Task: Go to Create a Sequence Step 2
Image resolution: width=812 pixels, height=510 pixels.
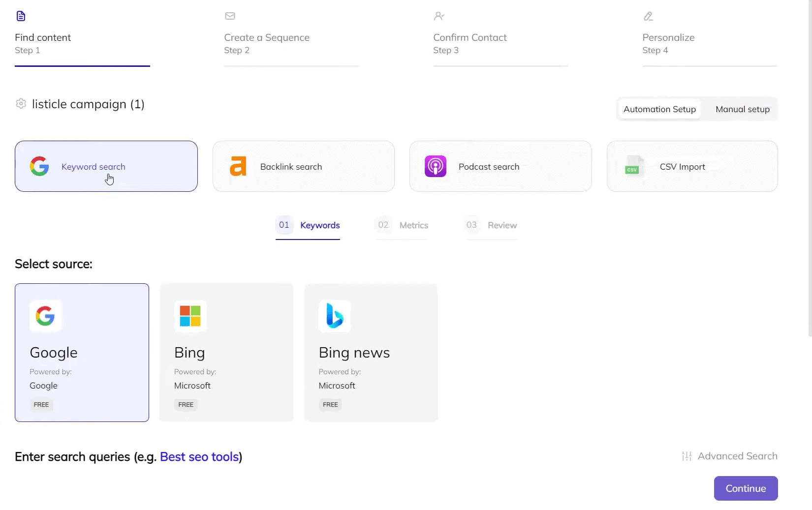Action: 291,39
